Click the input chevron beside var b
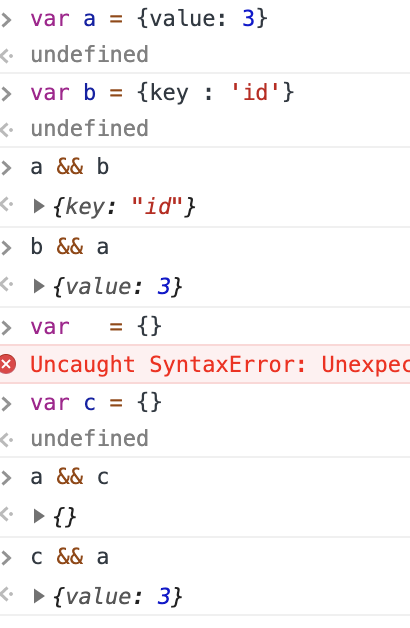This screenshot has height=628, width=410. click(x=6, y=93)
